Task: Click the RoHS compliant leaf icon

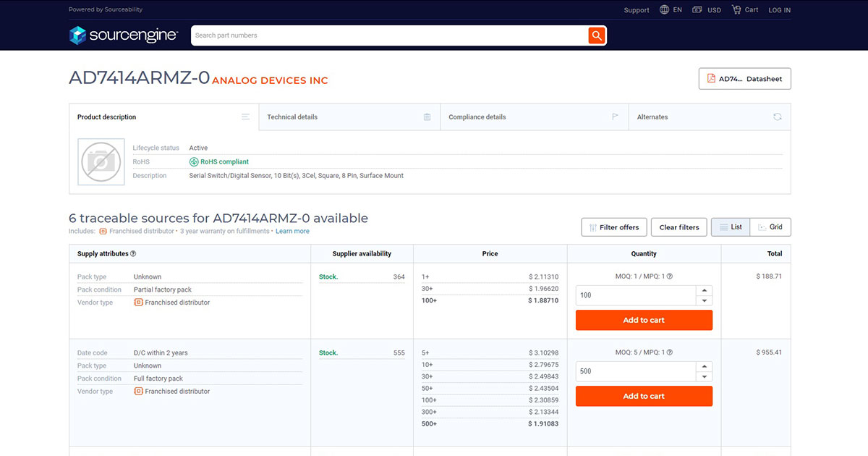Action: click(194, 161)
